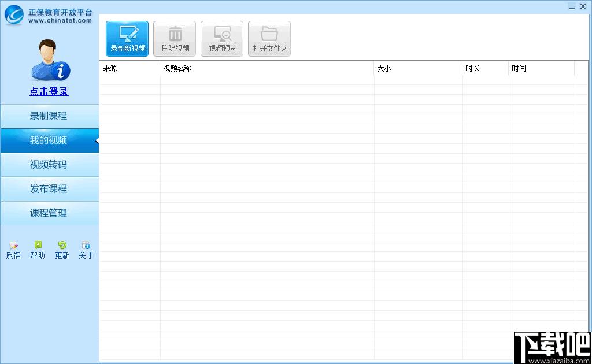Select the 我的视频 sidebar tab
The height and width of the screenshot is (364, 592).
pyautogui.click(x=50, y=140)
